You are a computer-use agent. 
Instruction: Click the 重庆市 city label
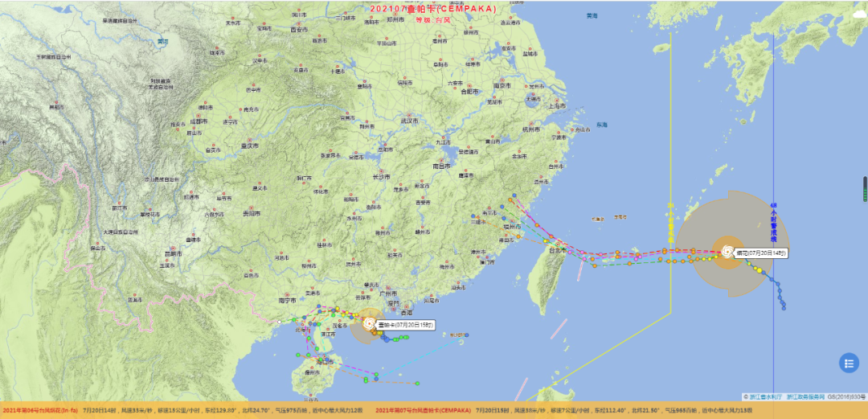pyautogui.click(x=250, y=146)
